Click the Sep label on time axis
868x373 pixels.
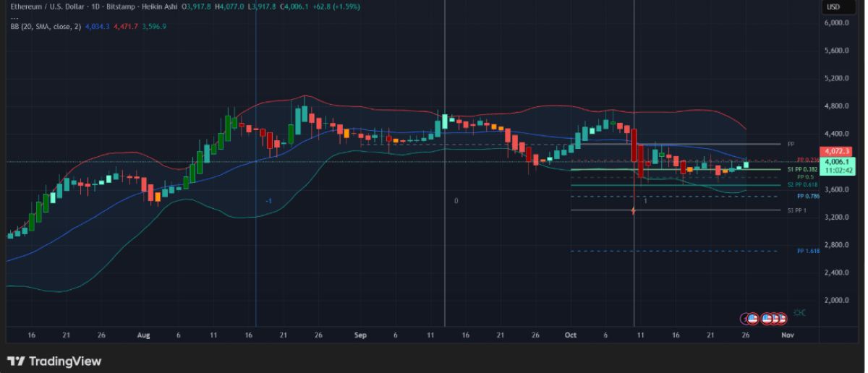click(361, 336)
